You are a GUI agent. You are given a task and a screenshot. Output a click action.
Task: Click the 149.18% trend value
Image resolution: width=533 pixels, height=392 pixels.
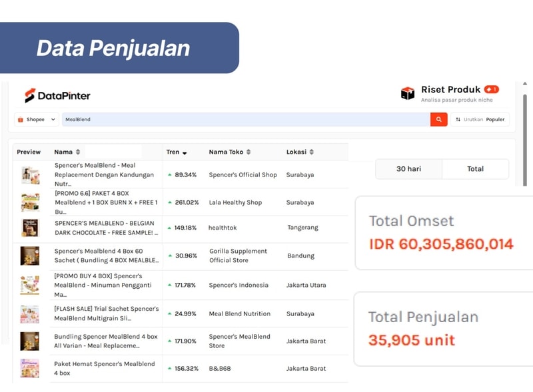click(x=185, y=228)
